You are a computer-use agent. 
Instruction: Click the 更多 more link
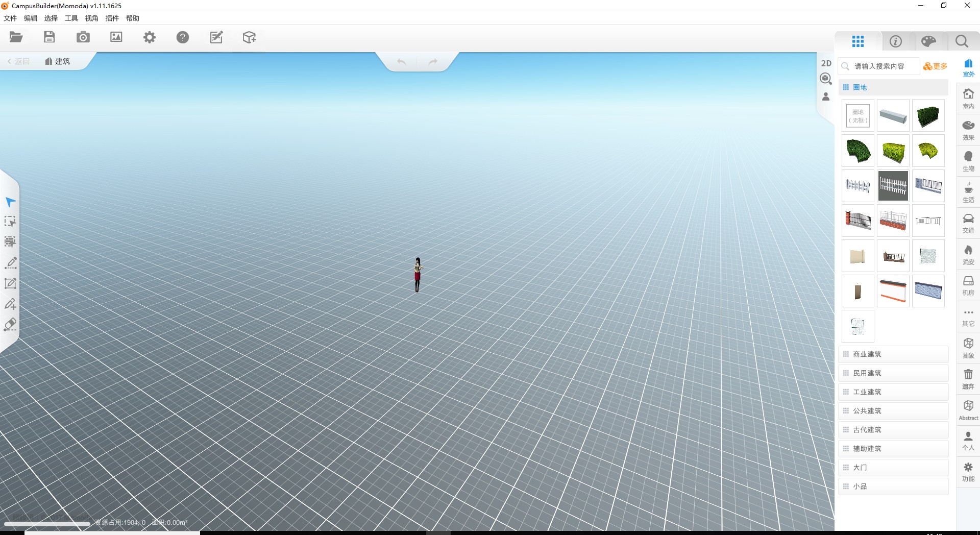click(936, 66)
